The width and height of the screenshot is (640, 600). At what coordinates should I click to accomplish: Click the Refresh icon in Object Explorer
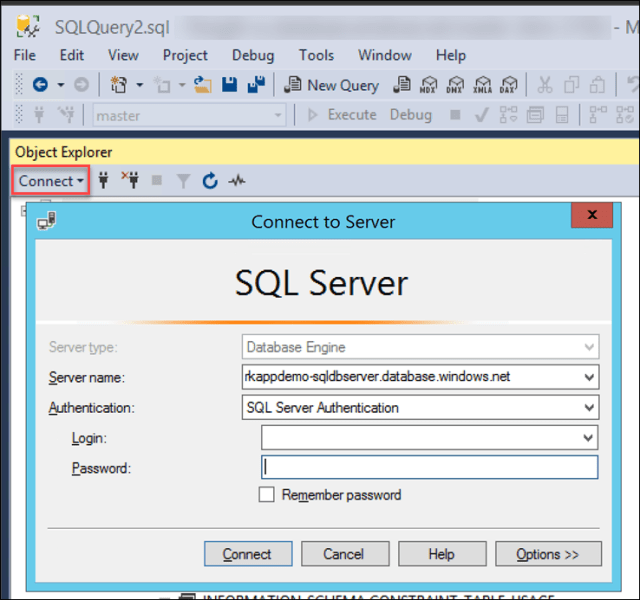click(x=210, y=180)
